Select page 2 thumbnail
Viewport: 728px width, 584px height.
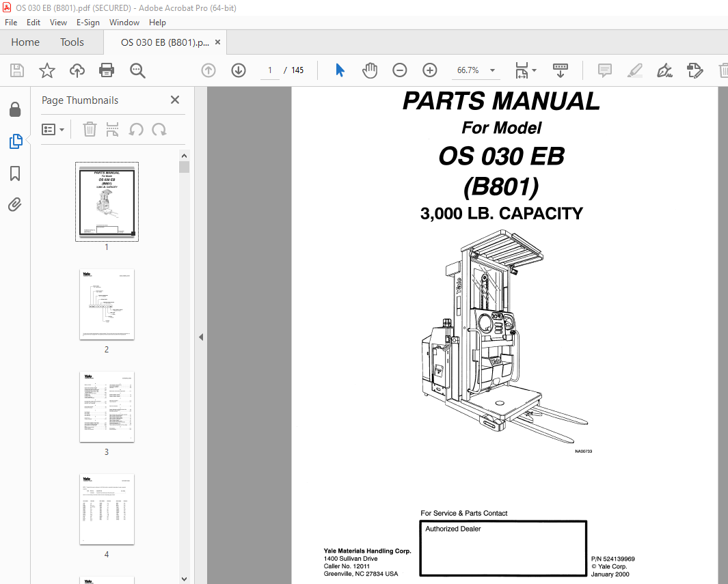tap(107, 304)
